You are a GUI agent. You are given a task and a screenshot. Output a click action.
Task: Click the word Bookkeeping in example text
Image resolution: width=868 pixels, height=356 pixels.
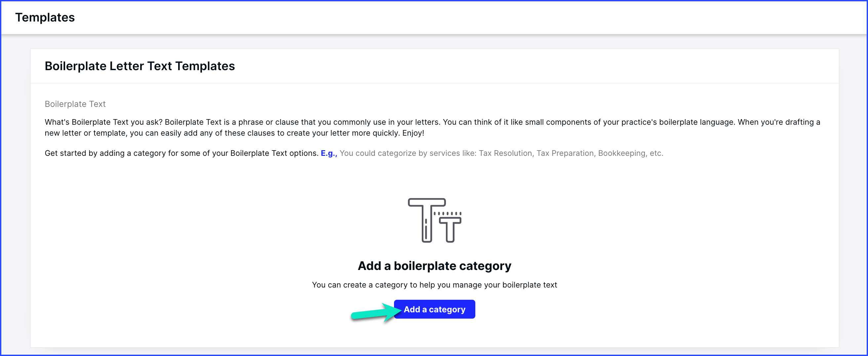[x=622, y=153]
